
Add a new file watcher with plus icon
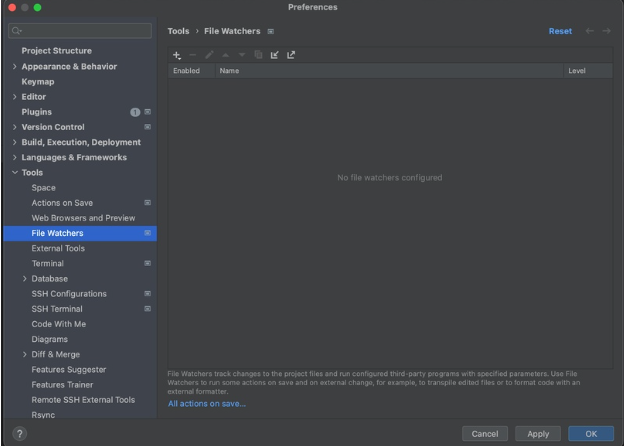tap(176, 55)
